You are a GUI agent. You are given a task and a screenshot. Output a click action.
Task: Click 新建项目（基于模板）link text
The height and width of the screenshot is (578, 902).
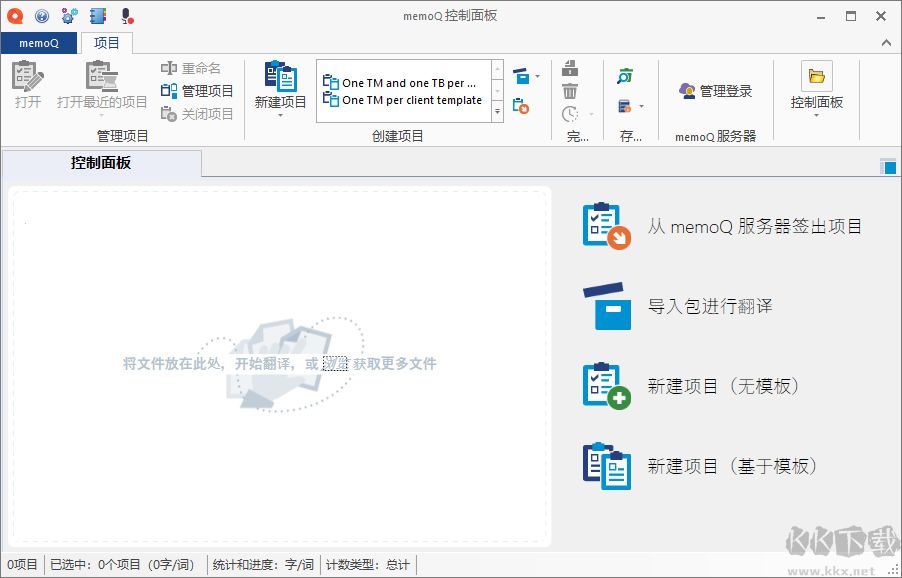[x=732, y=466]
